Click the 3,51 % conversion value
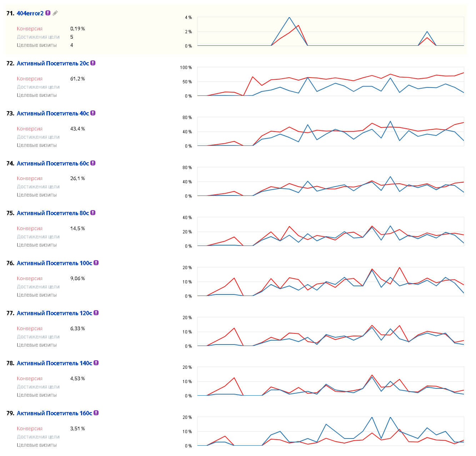Viewport: 476px width, 456px height. [x=77, y=428]
